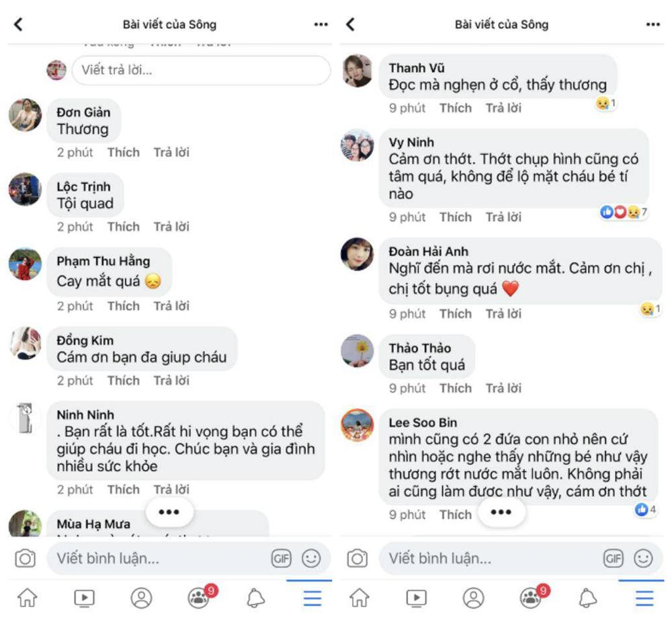Tap the back arrow in the left screen
This screenshot has width=672, height=624.
pyautogui.click(x=18, y=24)
